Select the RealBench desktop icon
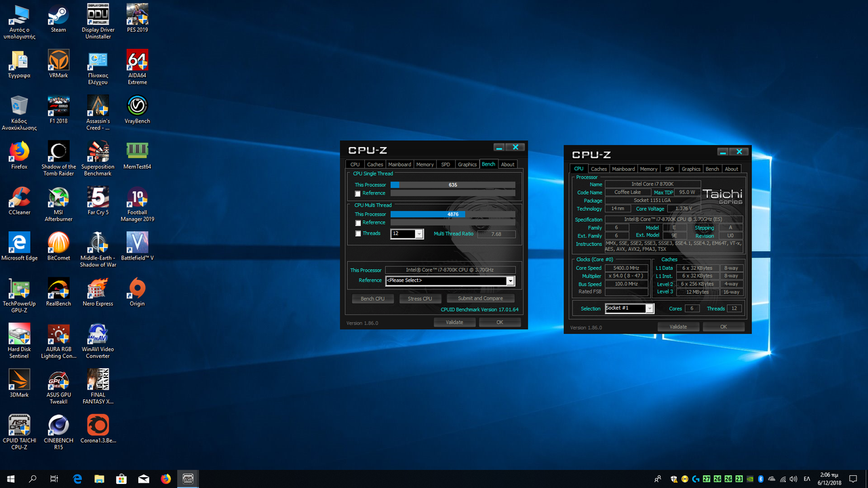Image resolution: width=868 pixels, height=488 pixels. tap(58, 291)
